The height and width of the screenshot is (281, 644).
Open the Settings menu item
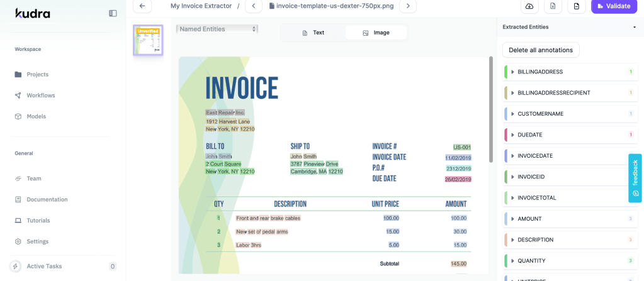(x=38, y=241)
